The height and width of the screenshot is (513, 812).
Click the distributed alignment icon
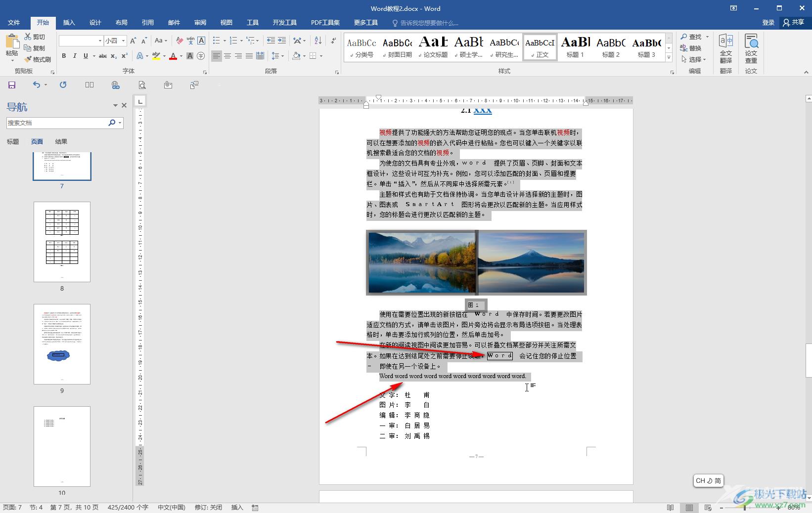click(260, 56)
